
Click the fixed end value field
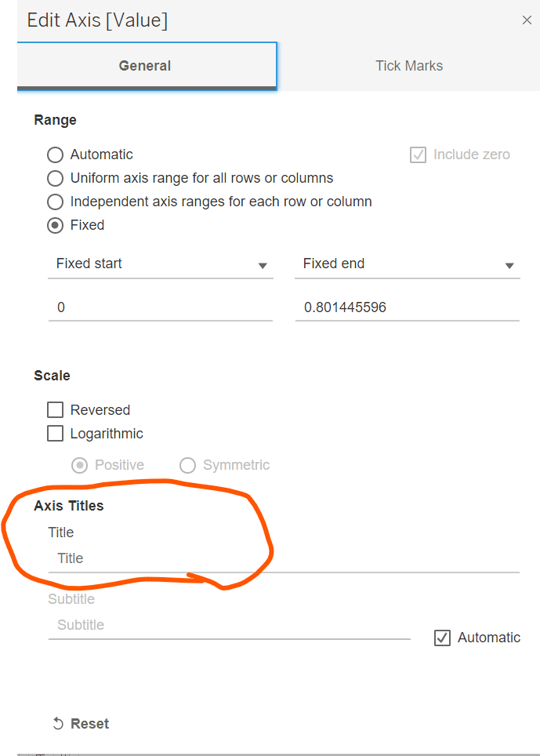point(407,307)
